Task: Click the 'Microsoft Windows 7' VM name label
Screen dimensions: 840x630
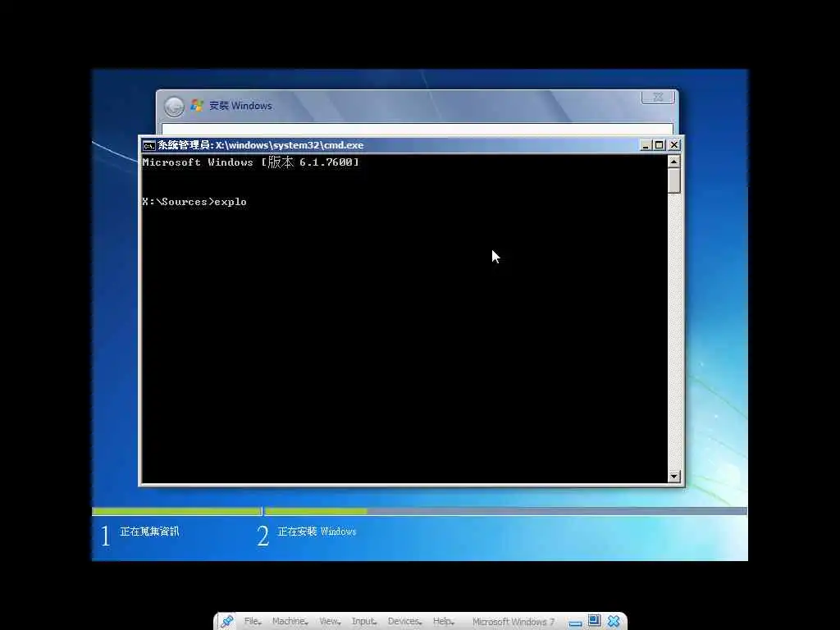Action: coord(514,622)
